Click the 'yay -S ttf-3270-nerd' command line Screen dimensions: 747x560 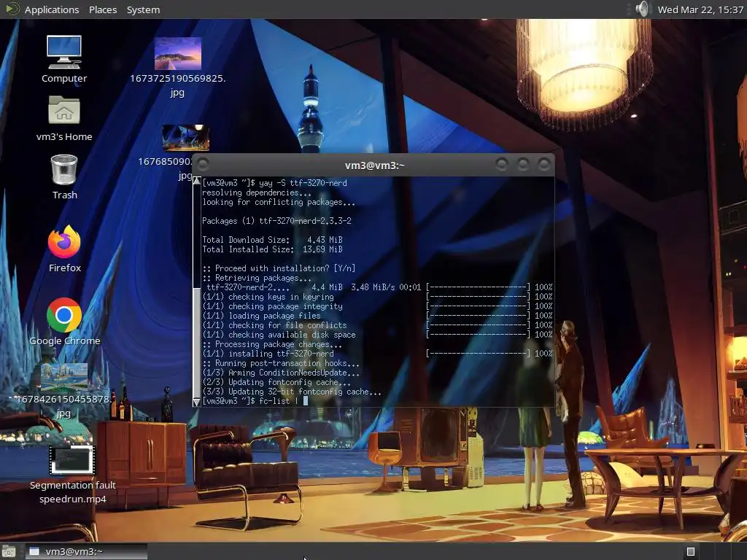274,183
